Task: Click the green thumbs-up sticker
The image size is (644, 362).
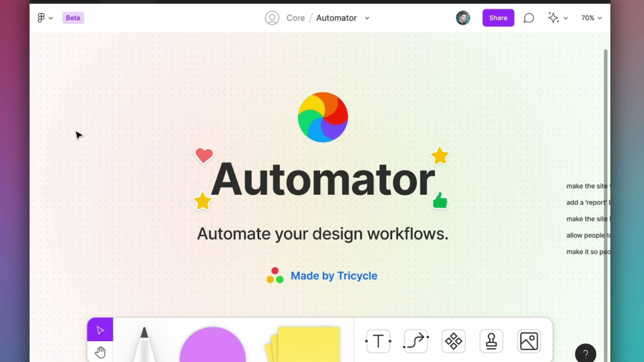Action: [x=440, y=200]
